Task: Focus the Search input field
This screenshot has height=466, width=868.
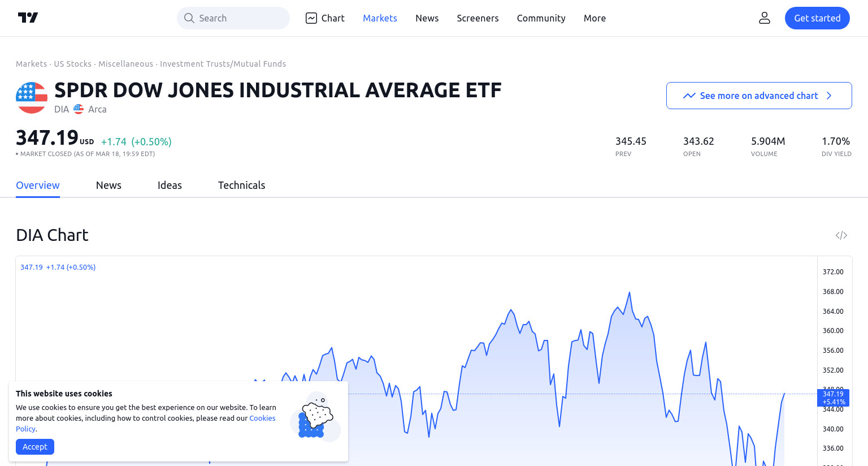Action: coord(233,18)
